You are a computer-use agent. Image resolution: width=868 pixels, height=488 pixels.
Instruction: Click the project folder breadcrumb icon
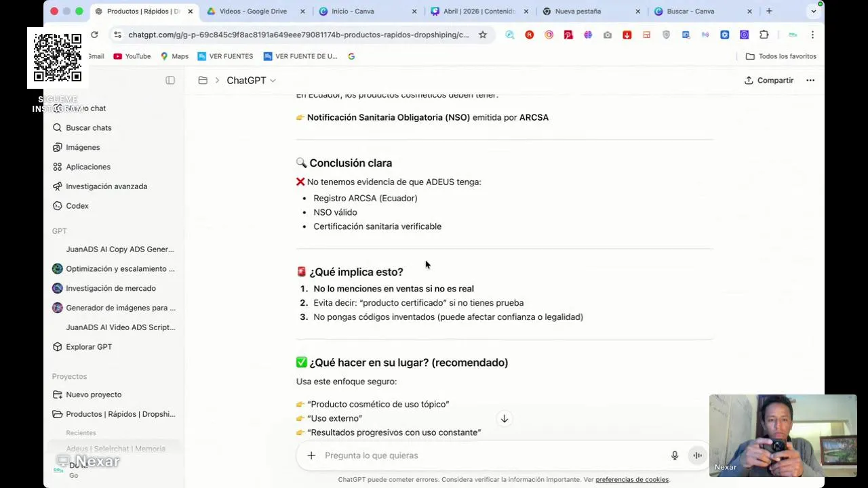(203, 80)
